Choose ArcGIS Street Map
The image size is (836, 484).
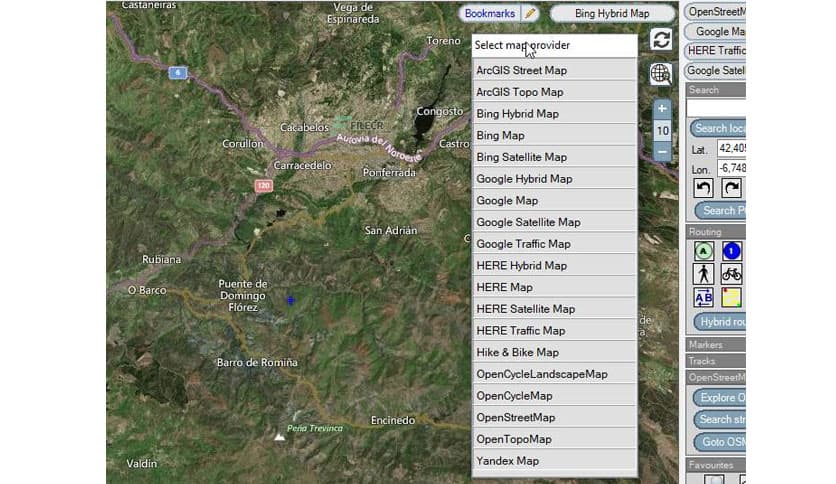click(554, 70)
